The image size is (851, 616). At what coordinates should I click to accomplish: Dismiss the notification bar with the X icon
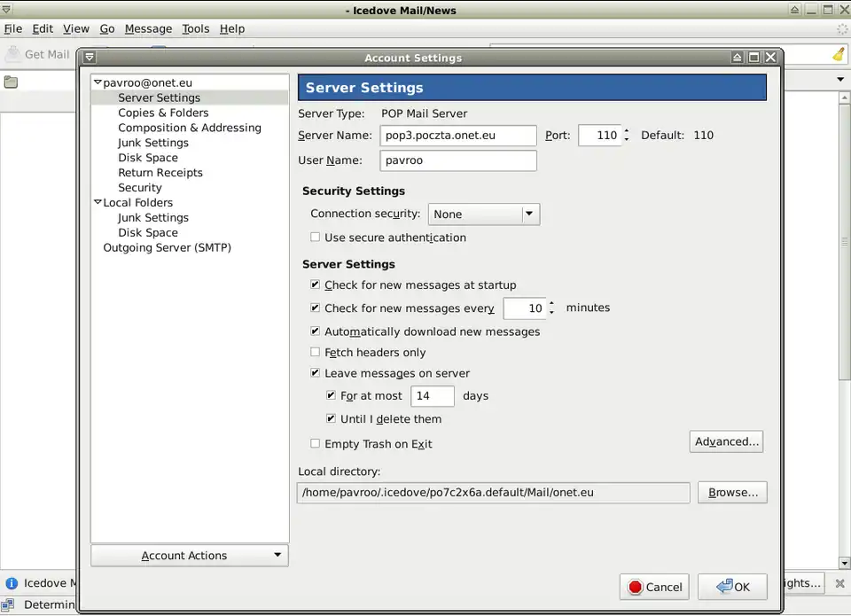pyautogui.click(x=839, y=583)
